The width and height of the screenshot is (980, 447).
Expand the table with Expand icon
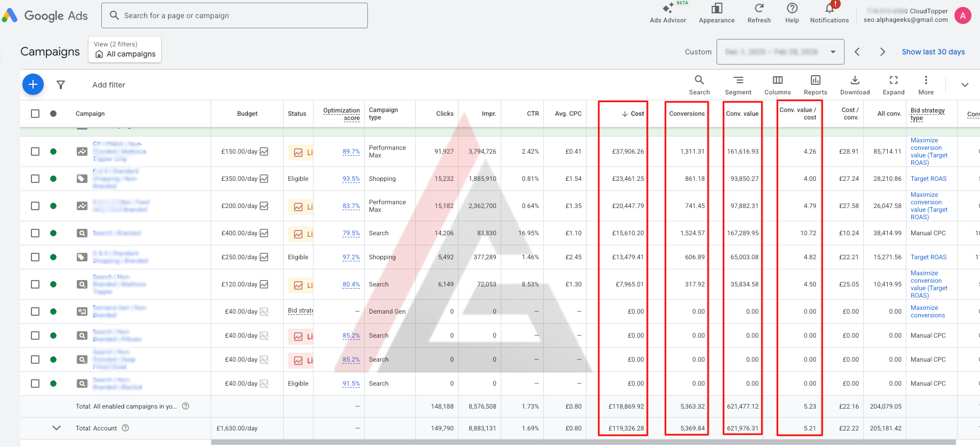coord(894,81)
